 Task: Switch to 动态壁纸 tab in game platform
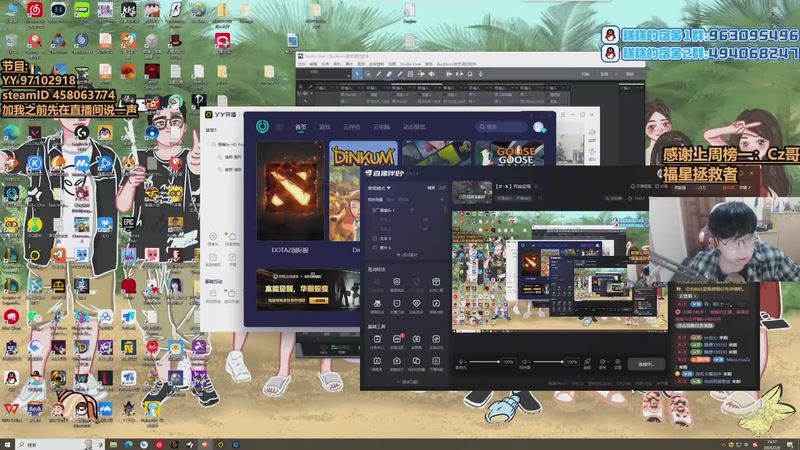tap(414, 127)
